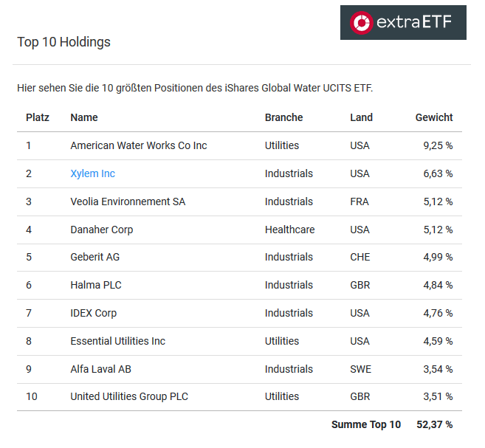Image resolution: width=485 pixels, height=448 pixels.
Task: Click Danaher's 5,12 % weight
Action: pyautogui.click(x=438, y=230)
